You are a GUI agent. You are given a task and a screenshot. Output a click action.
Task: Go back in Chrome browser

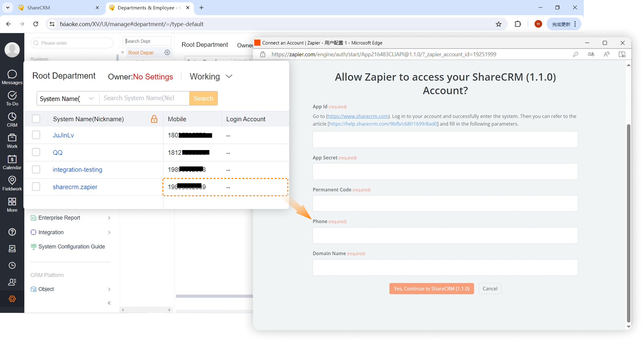click(9, 24)
